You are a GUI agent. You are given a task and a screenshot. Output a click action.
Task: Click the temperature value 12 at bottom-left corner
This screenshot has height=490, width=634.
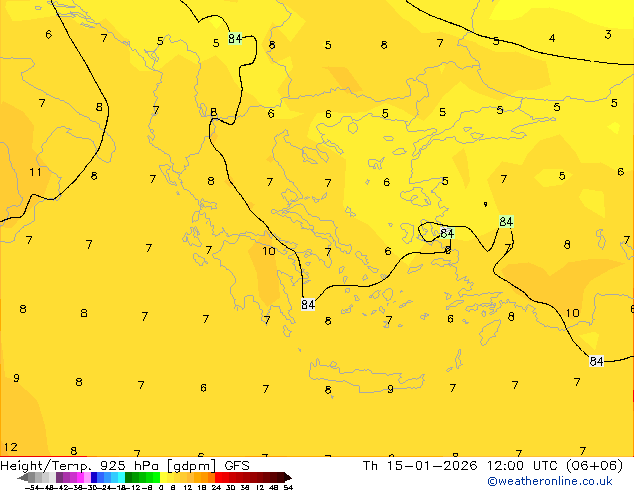click(11, 447)
